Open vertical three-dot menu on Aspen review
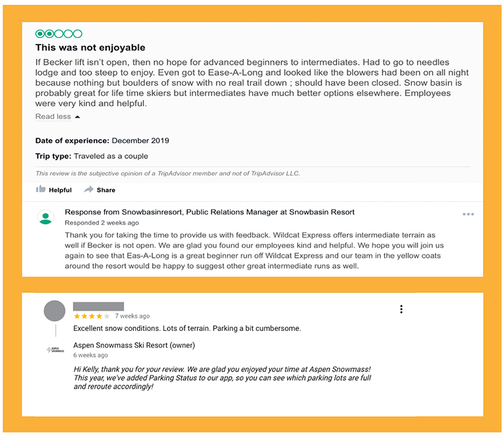This screenshot has height=437, width=504. click(401, 309)
